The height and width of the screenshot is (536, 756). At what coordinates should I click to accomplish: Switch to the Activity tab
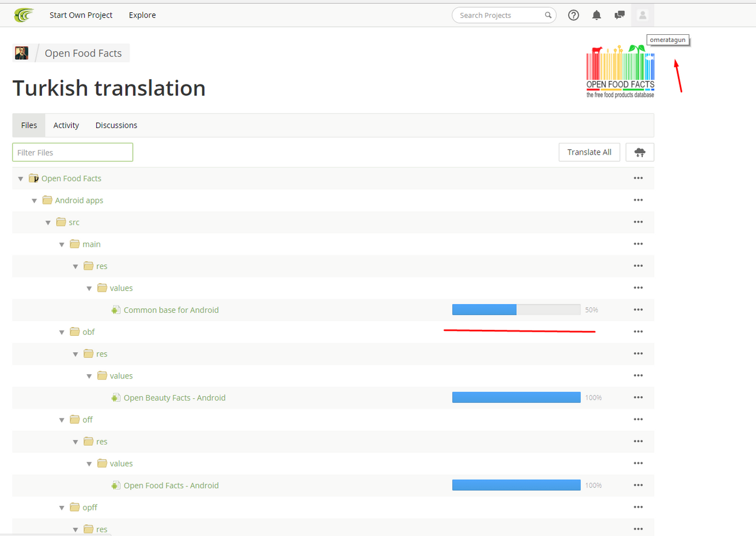tap(66, 125)
